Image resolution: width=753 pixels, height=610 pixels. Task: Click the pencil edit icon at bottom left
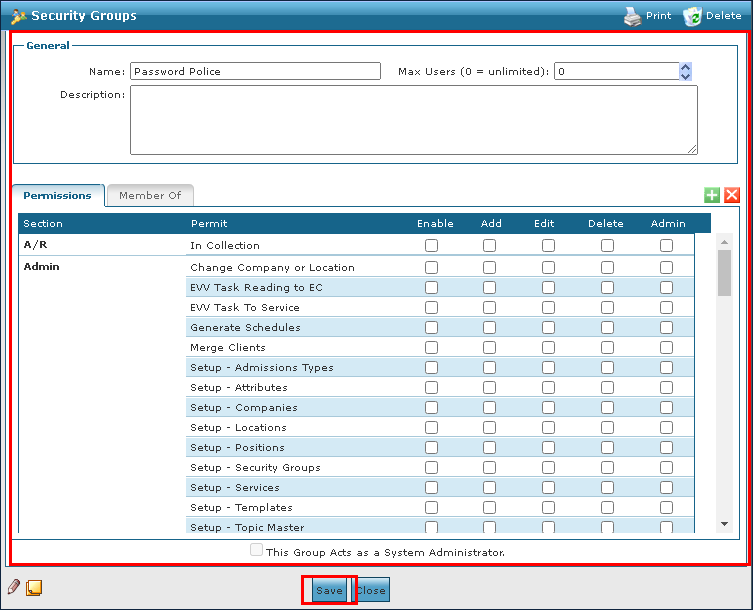14,587
